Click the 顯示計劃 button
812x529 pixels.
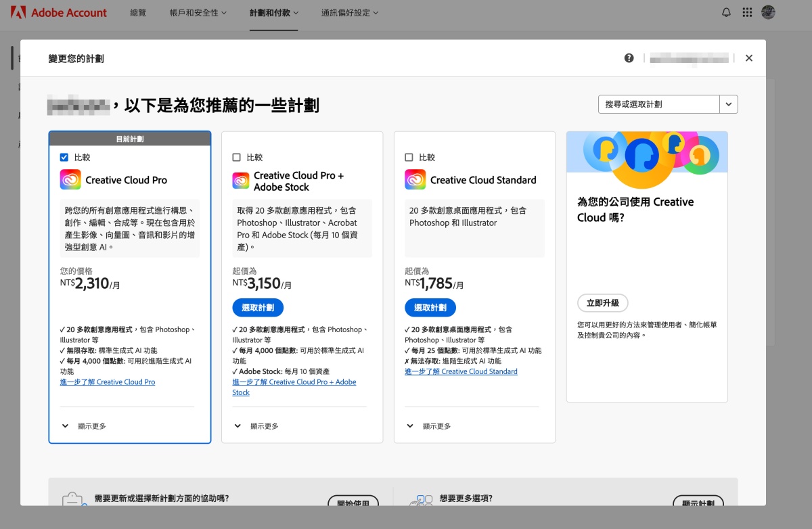tap(698, 501)
